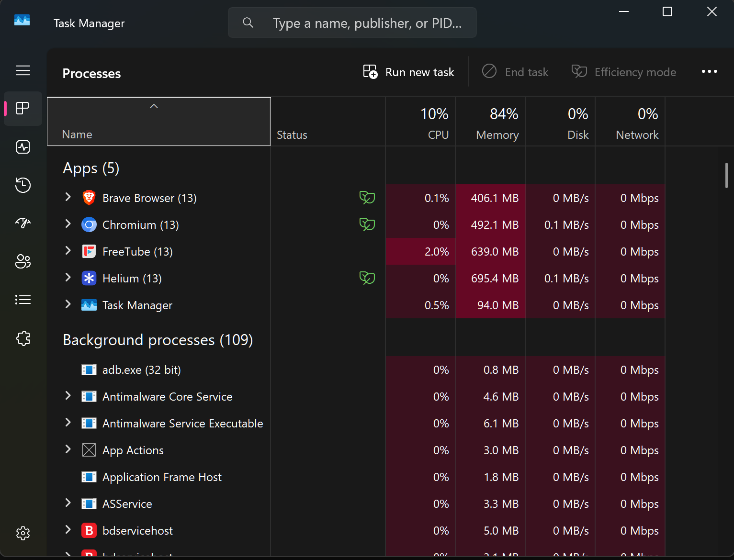Open the Startup apps page
Viewport: 734px width, 560px height.
pyautogui.click(x=23, y=223)
